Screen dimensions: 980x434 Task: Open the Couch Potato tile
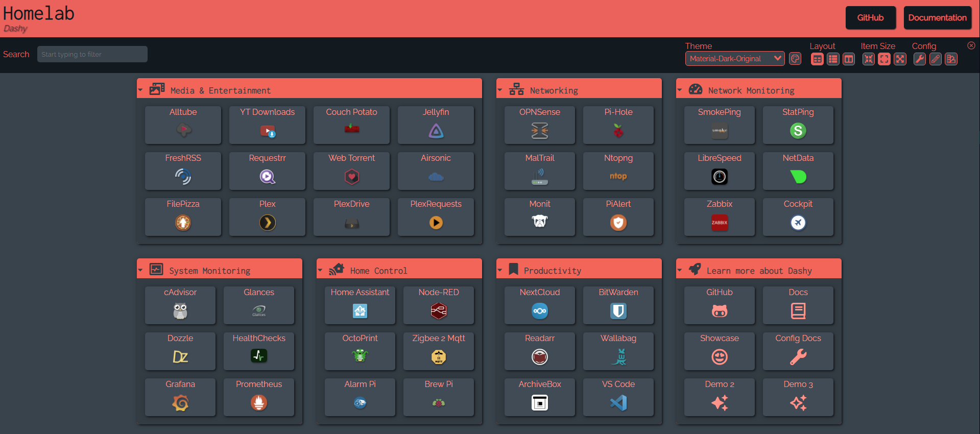[x=351, y=125]
